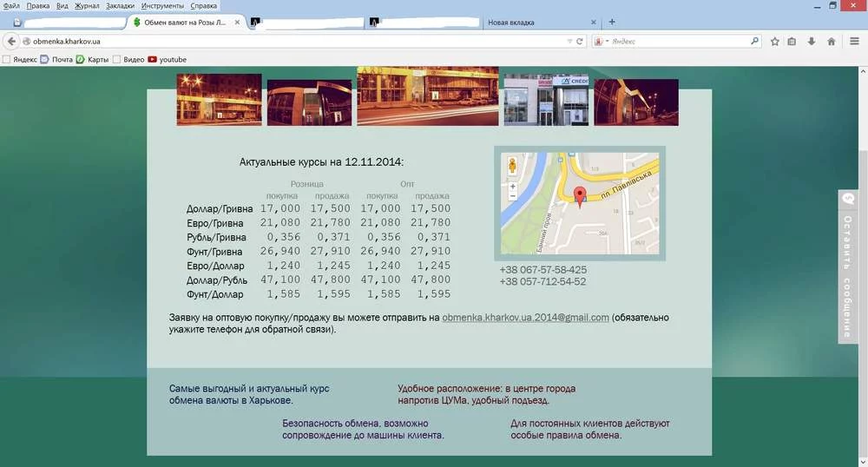Expand the address bar history dropdown
This screenshot has height=467, width=868.
[569, 41]
